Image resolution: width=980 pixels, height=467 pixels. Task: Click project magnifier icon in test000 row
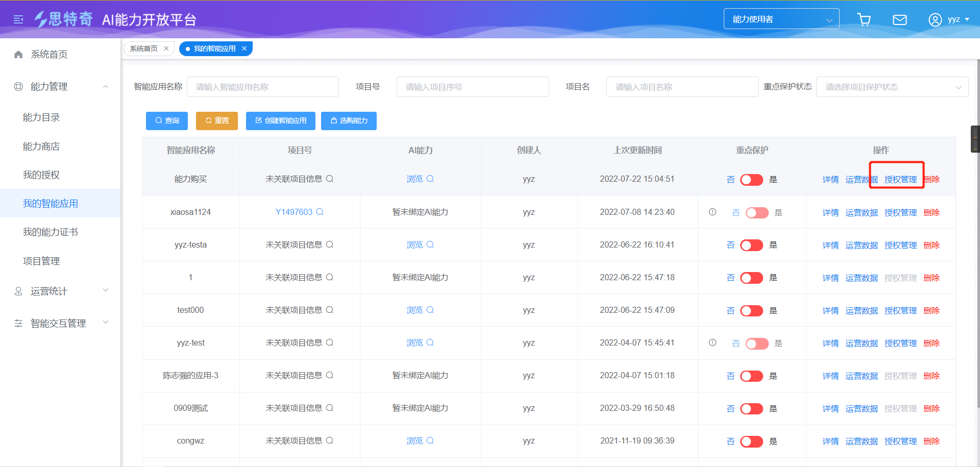coord(330,310)
